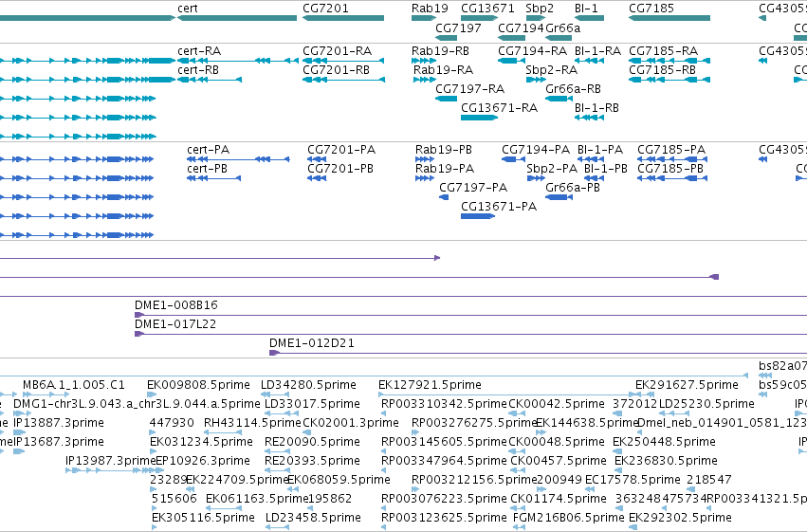Select the LD34280.5prime EST
This screenshot has height=532, width=807.
tap(275, 394)
